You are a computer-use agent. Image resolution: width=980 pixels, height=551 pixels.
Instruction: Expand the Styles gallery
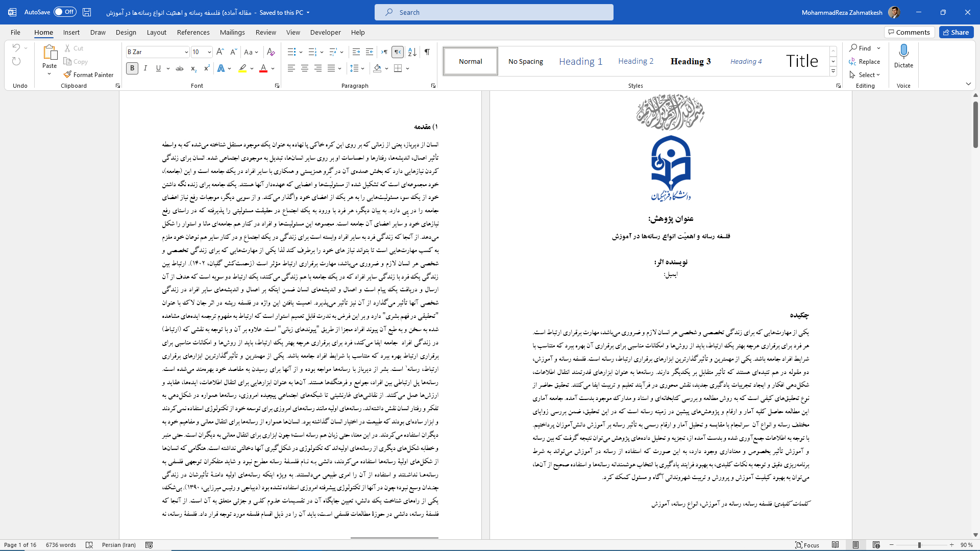coord(833,71)
